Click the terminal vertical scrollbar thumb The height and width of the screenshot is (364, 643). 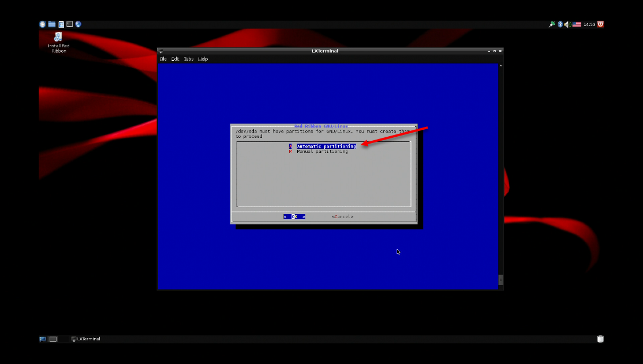click(500, 280)
